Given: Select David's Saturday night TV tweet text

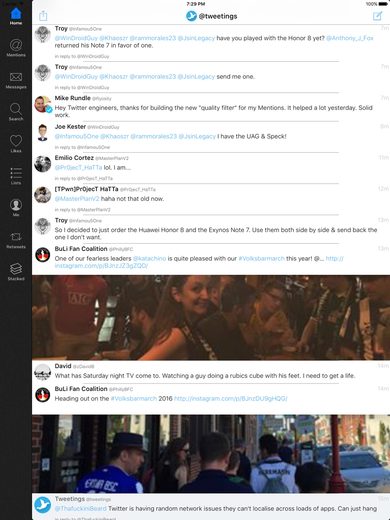Looking at the screenshot, I should click(x=205, y=376).
